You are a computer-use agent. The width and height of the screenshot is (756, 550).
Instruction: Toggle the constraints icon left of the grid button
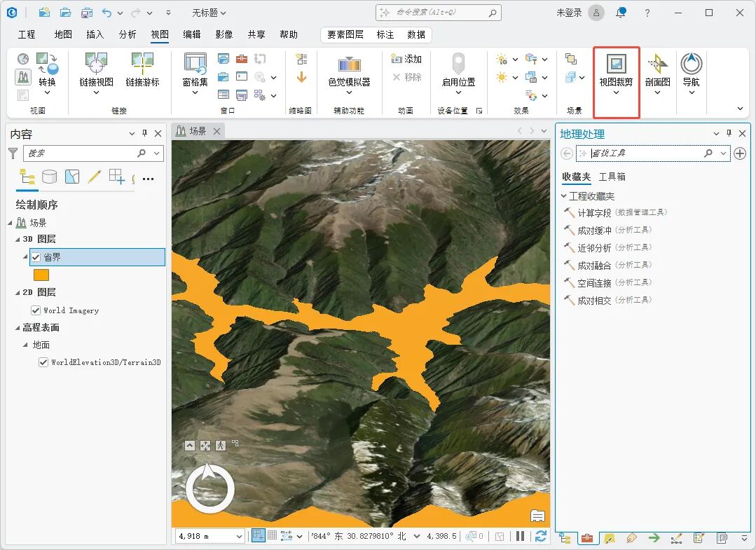pyautogui.click(x=259, y=535)
